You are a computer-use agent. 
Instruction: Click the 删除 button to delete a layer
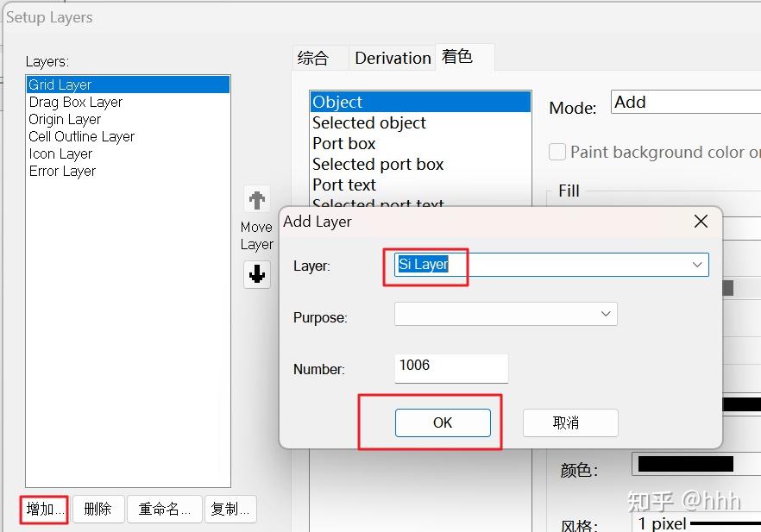97,509
